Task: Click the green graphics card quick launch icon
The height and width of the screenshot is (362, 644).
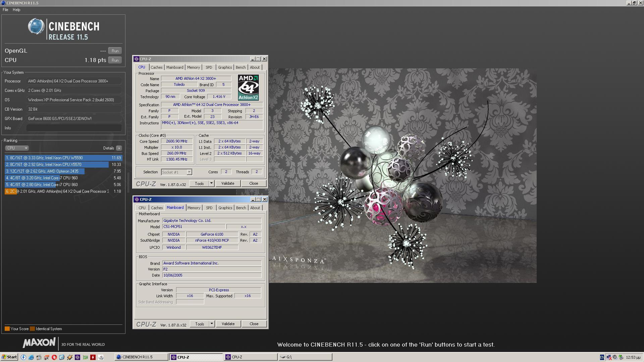Action: (x=85, y=357)
